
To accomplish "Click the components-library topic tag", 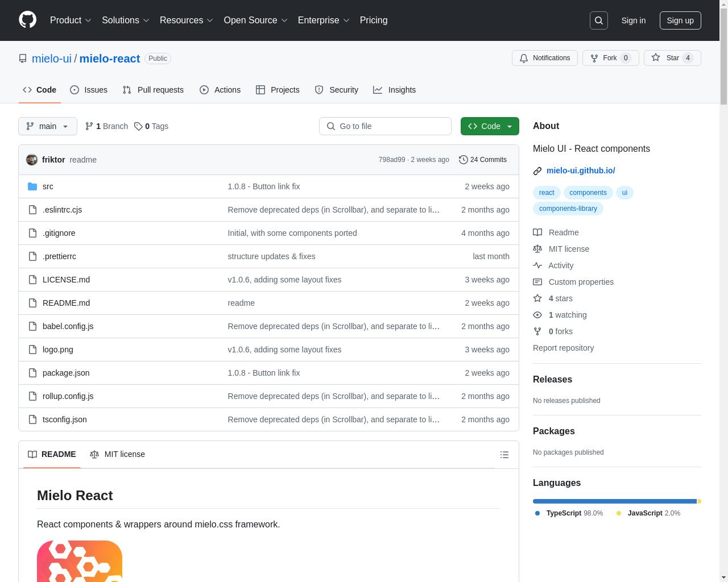I will [x=568, y=209].
